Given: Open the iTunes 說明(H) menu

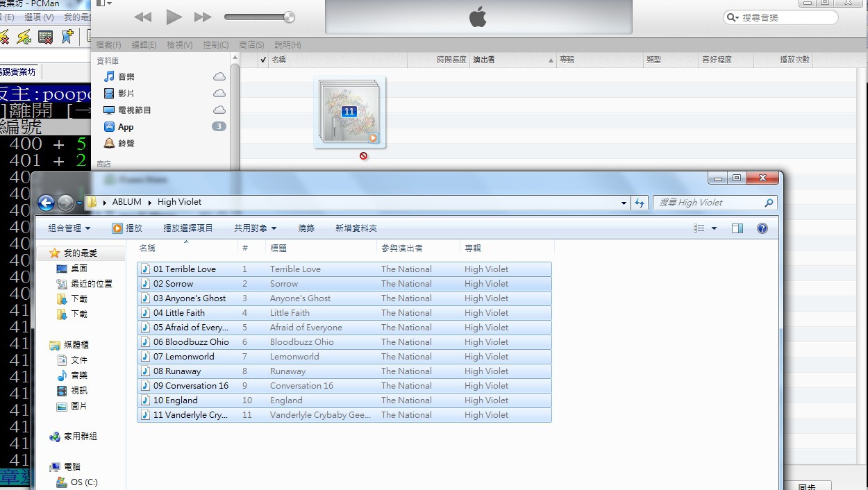Looking at the screenshot, I should click(x=287, y=44).
